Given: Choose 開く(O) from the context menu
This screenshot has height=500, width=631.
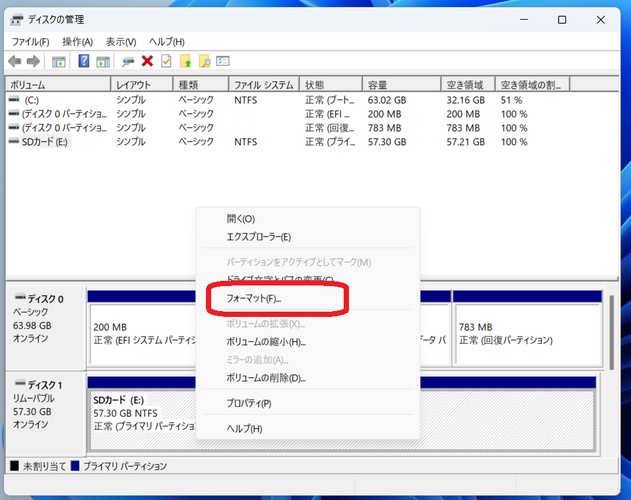Looking at the screenshot, I should (308, 219).
